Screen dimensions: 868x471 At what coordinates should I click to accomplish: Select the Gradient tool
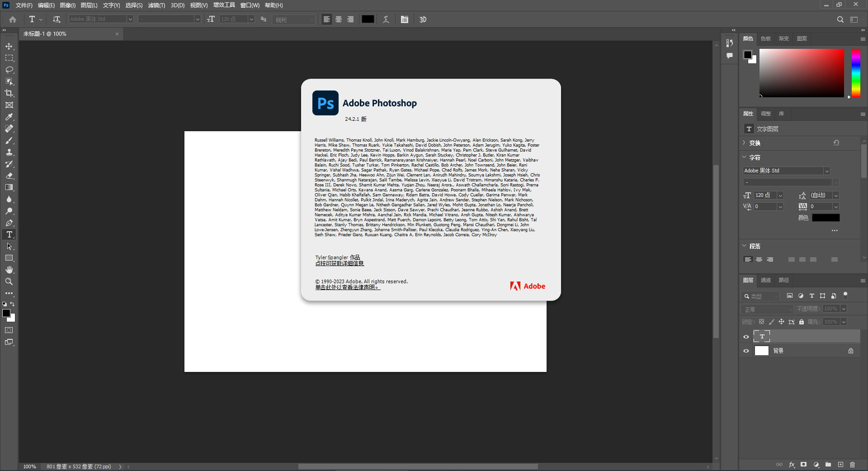pos(9,187)
